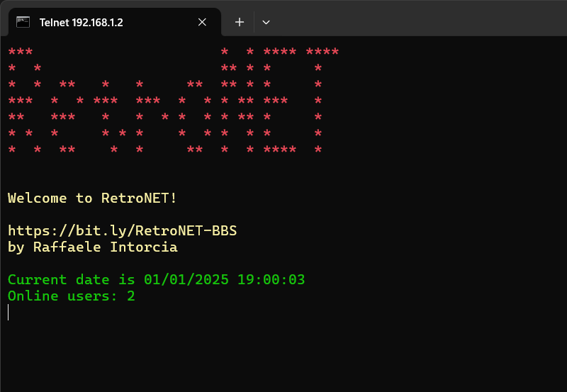
Task: Select the Telnet 192.168.1.2 tab
Action: click(114, 22)
